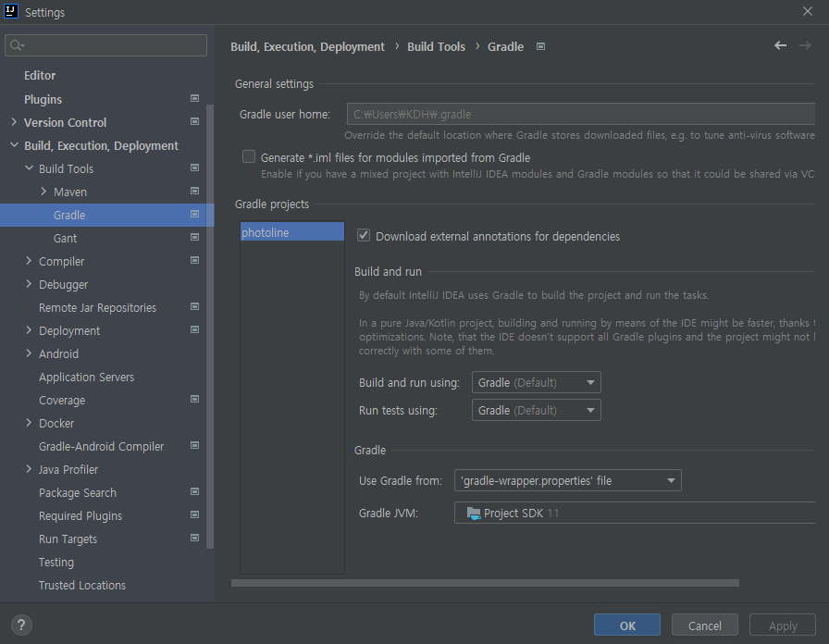Focus the settings search field
829x644 pixels.
[105, 45]
